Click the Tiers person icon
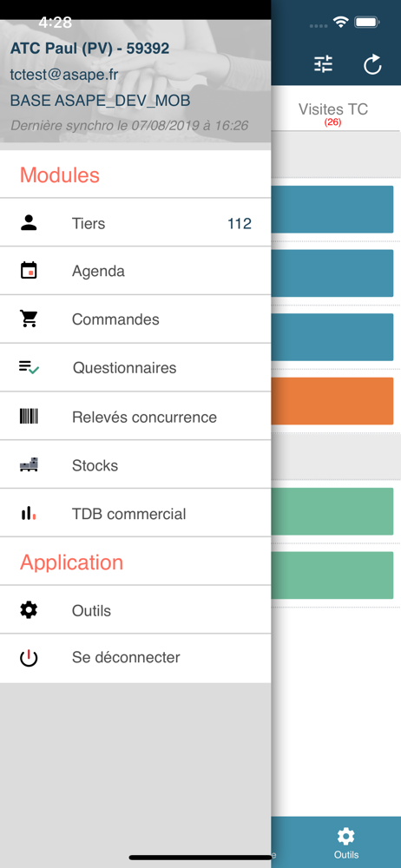The image size is (401, 868). (x=29, y=223)
